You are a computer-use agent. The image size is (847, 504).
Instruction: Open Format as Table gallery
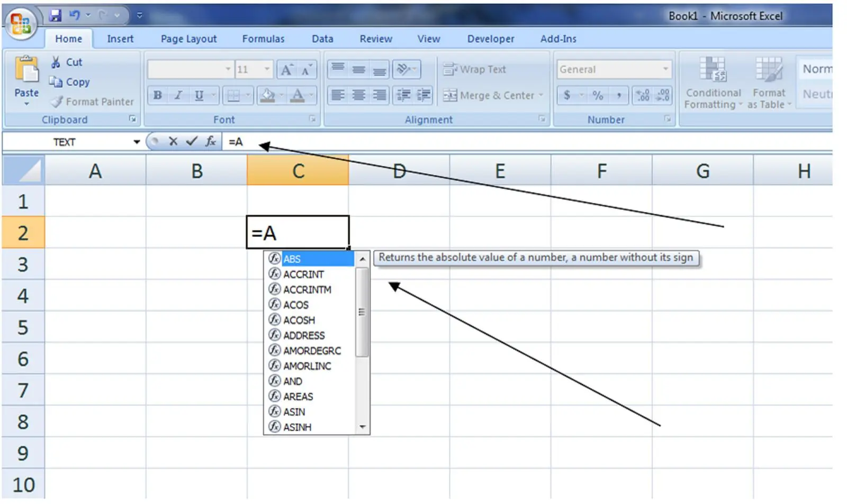pyautogui.click(x=769, y=83)
